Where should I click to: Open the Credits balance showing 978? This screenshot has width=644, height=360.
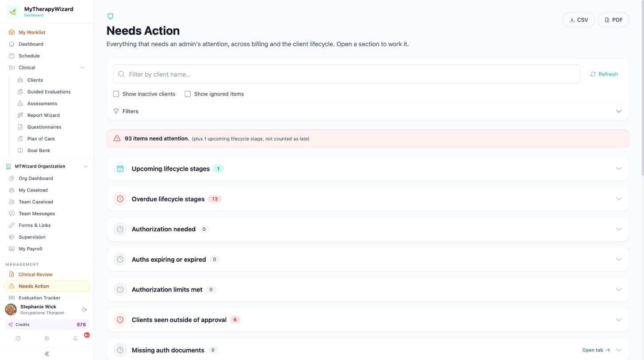point(47,325)
